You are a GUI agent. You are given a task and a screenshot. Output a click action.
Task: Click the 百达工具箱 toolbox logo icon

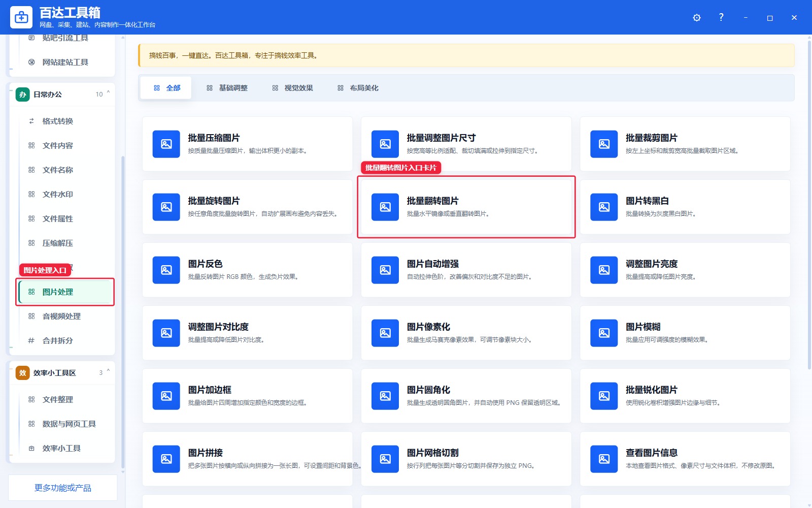click(21, 18)
